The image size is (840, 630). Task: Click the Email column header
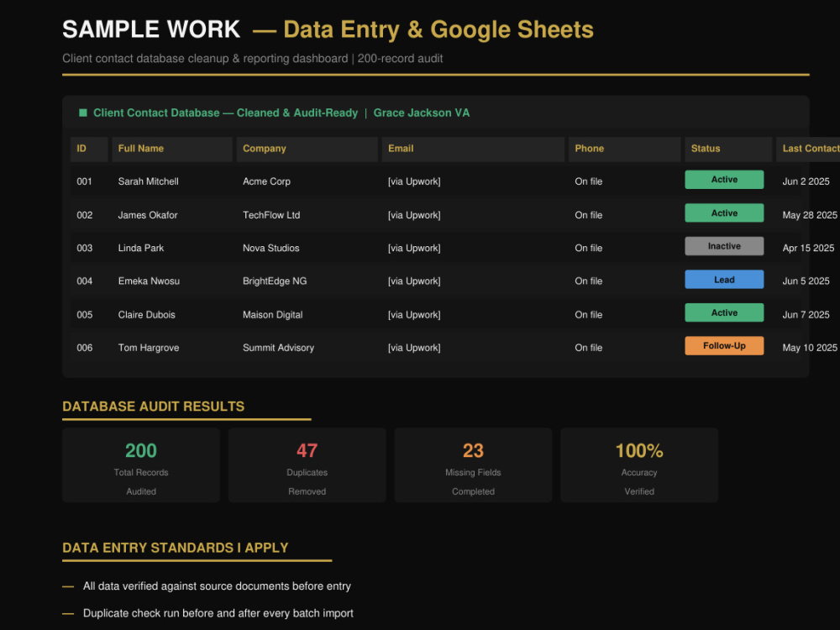(x=473, y=149)
